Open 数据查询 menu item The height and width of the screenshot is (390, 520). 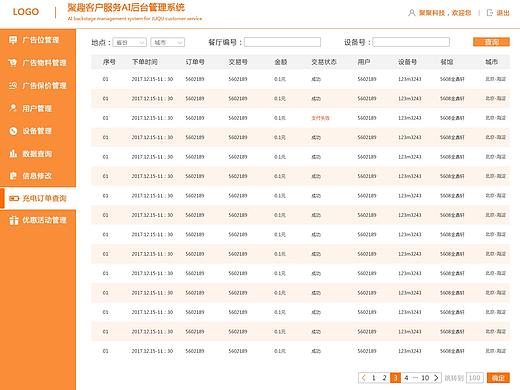pos(38,153)
